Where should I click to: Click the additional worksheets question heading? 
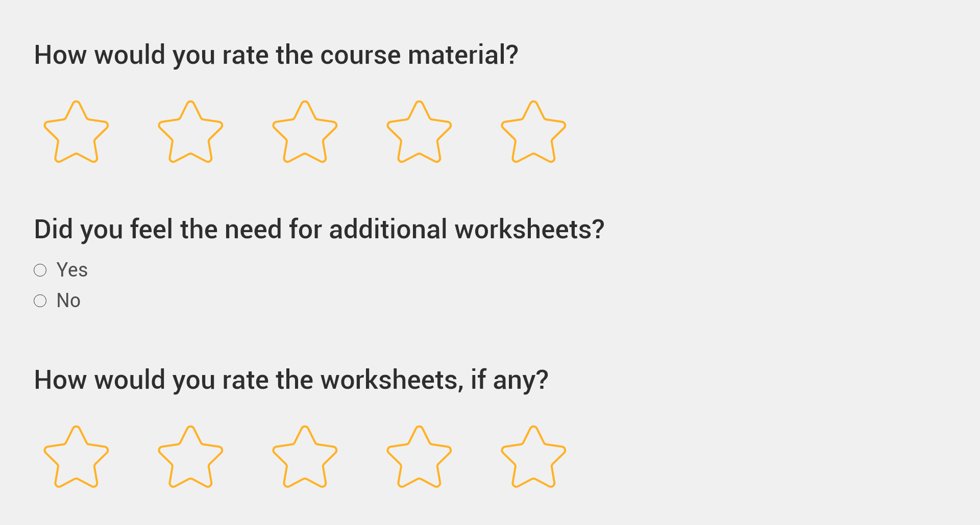pos(320,229)
